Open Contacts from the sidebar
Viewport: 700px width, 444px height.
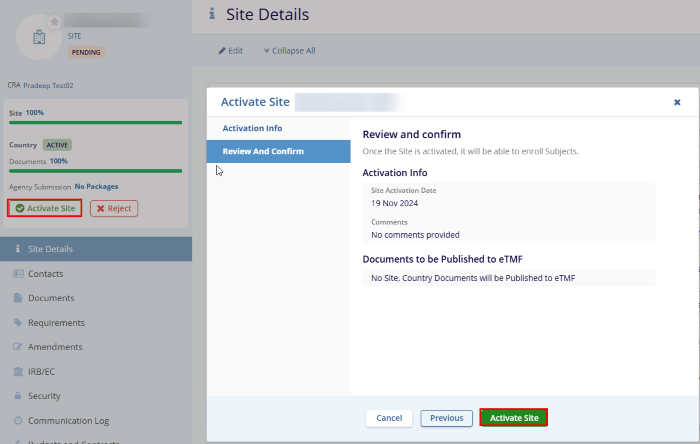[x=46, y=274]
